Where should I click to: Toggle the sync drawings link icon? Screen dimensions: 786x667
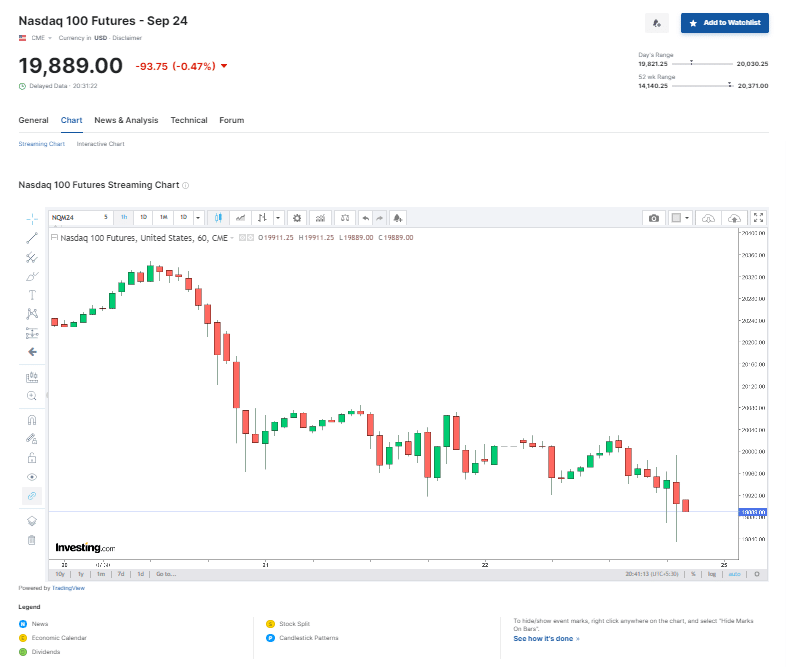pos(32,496)
